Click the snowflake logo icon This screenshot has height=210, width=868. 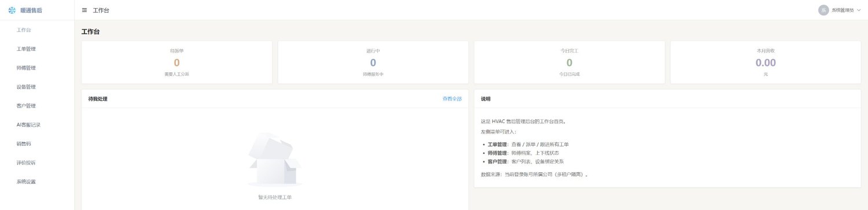click(x=12, y=10)
